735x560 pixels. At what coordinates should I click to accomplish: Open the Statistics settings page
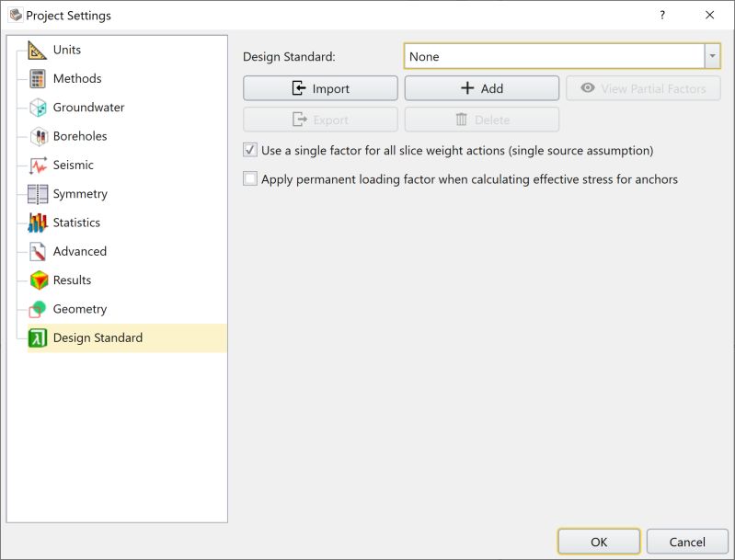76,223
